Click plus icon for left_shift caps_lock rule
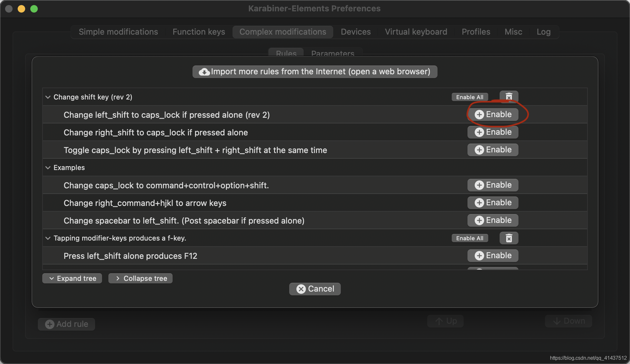The image size is (630, 364). coord(479,115)
